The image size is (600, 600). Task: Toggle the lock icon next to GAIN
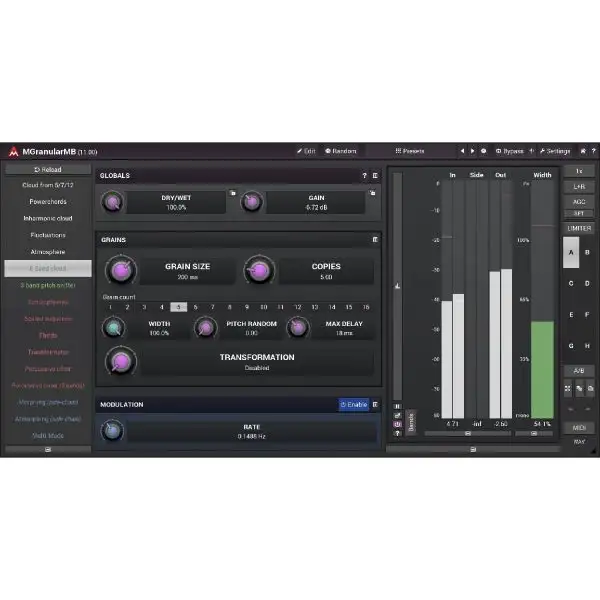click(372, 193)
